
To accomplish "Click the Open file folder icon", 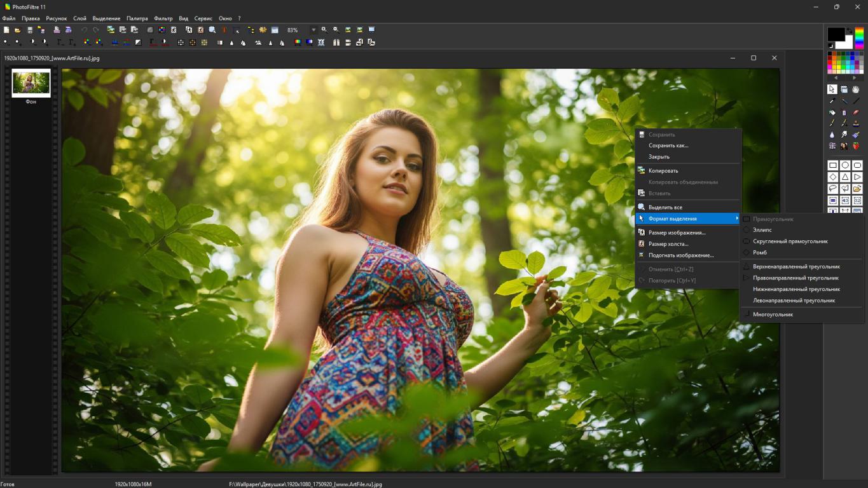I will click(x=18, y=30).
